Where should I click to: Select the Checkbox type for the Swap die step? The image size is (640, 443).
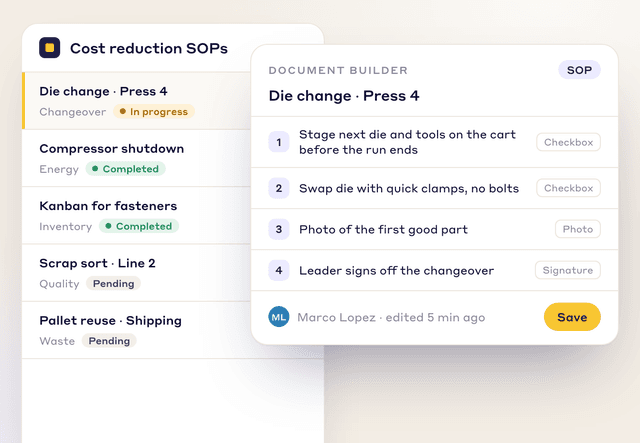click(568, 188)
